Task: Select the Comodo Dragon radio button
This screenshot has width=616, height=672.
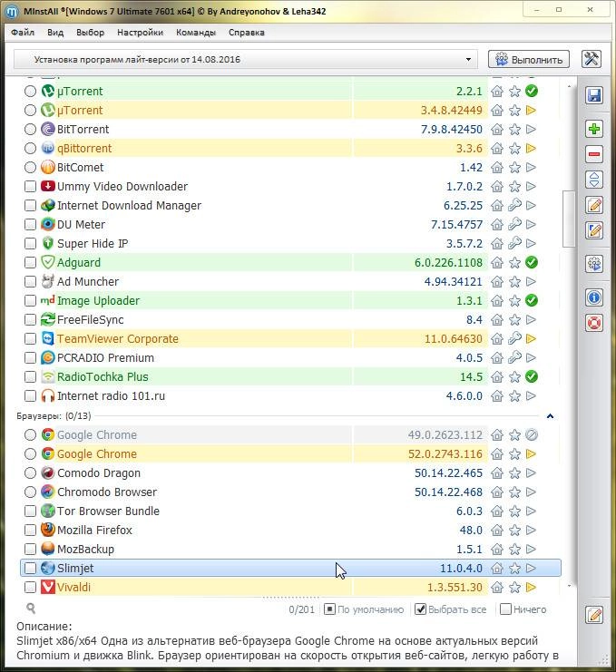Action: pos(30,473)
